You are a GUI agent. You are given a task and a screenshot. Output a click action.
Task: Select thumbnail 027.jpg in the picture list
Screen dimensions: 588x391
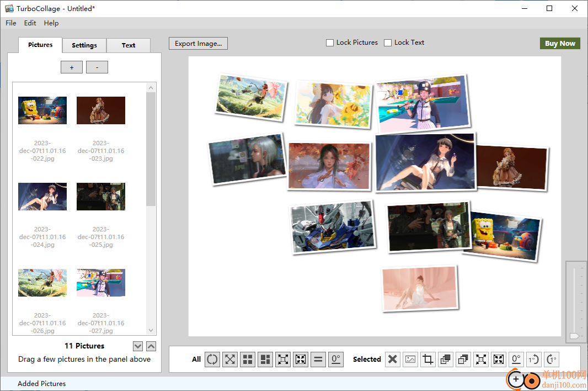click(x=101, y=282)
